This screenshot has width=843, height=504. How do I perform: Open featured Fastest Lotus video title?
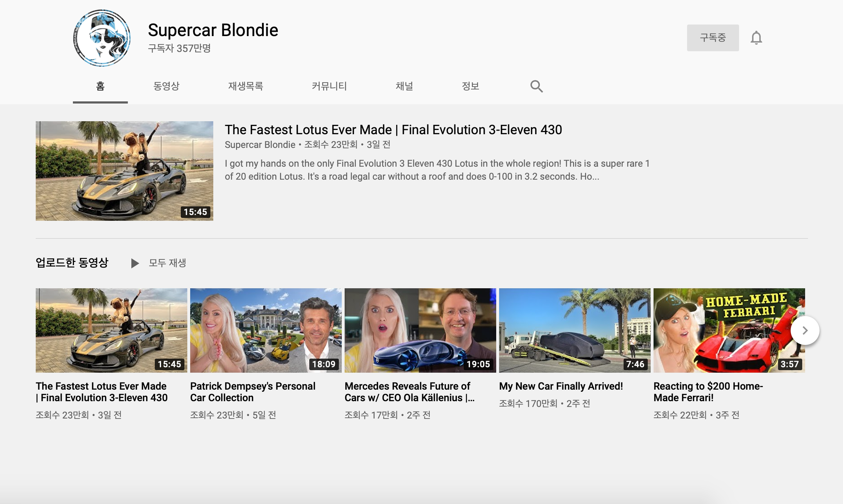[x=393, y=130]
